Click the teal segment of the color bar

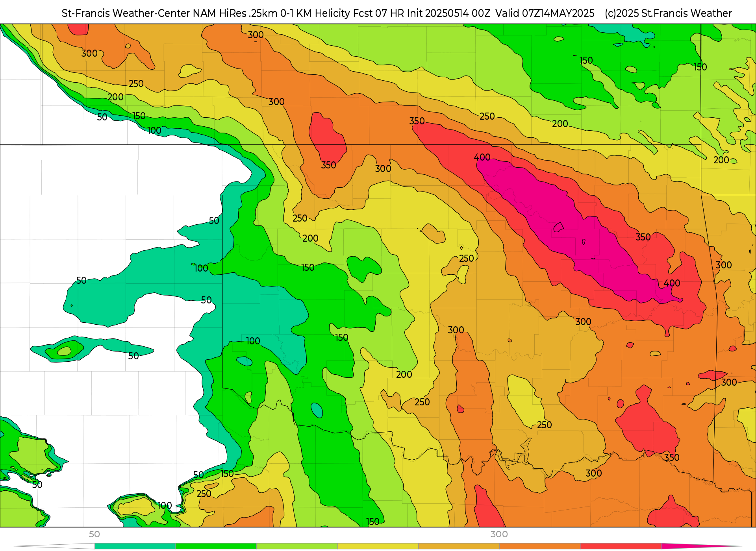tap(135, 546)
